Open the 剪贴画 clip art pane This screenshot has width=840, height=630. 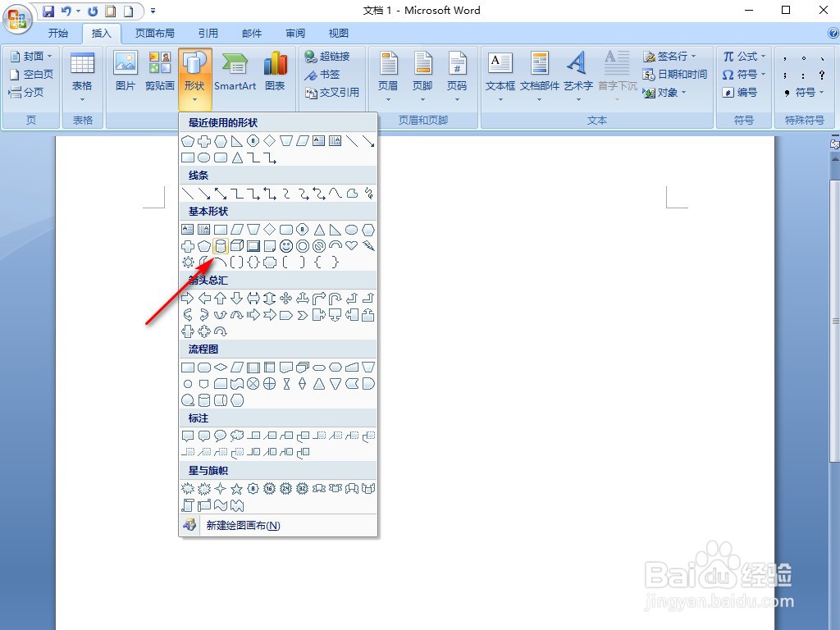click(x=160, y=72)
